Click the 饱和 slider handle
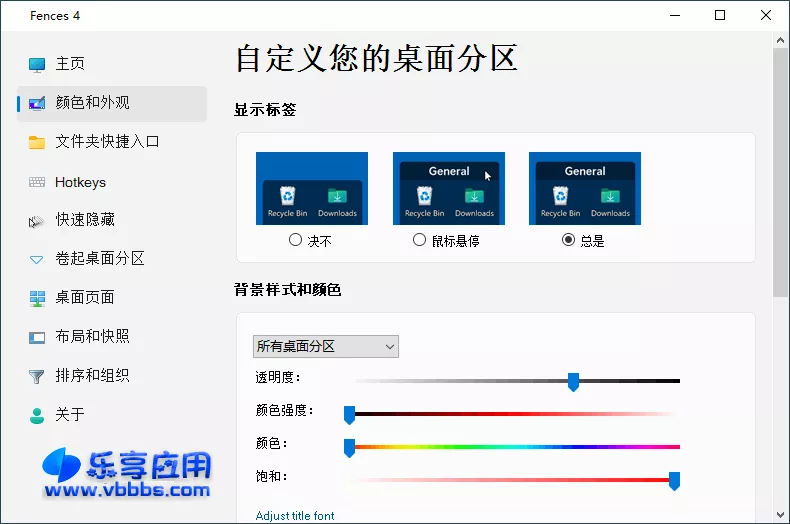Screen dimensions: 790x524 pyautogui.click(x=675, y=481)
